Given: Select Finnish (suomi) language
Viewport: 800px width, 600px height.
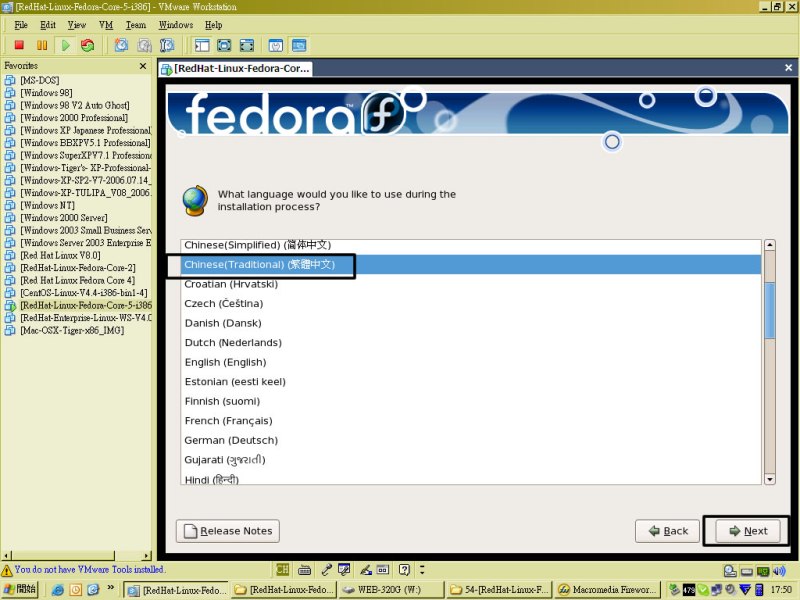Looking at the screenshot, I should (471, 402).
